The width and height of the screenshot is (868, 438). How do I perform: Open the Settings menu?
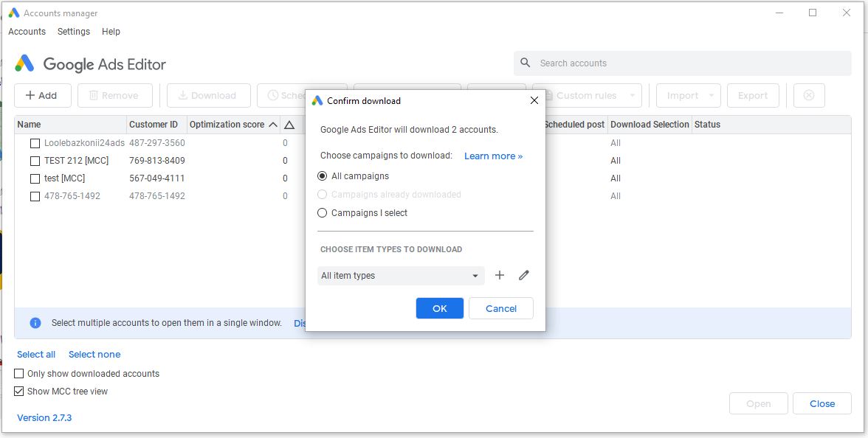click(74, 32)
